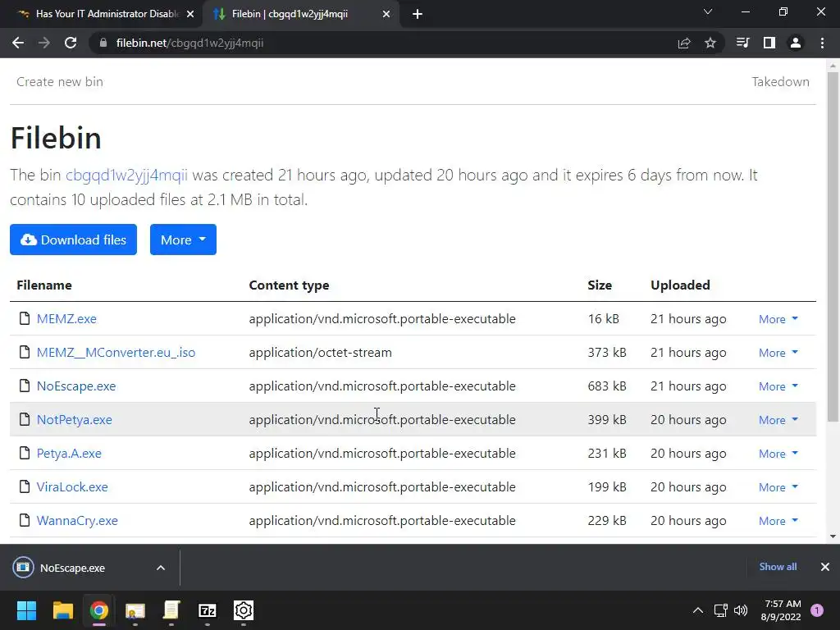Expand the blue More dropdown button
This screenshot has height=630, width=840.
(x=183, y=240)
